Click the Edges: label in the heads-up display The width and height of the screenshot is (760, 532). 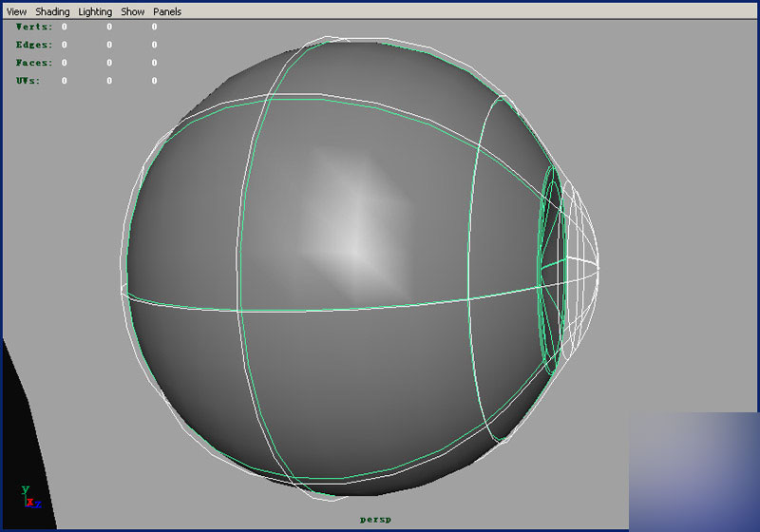tap(34, 45)
